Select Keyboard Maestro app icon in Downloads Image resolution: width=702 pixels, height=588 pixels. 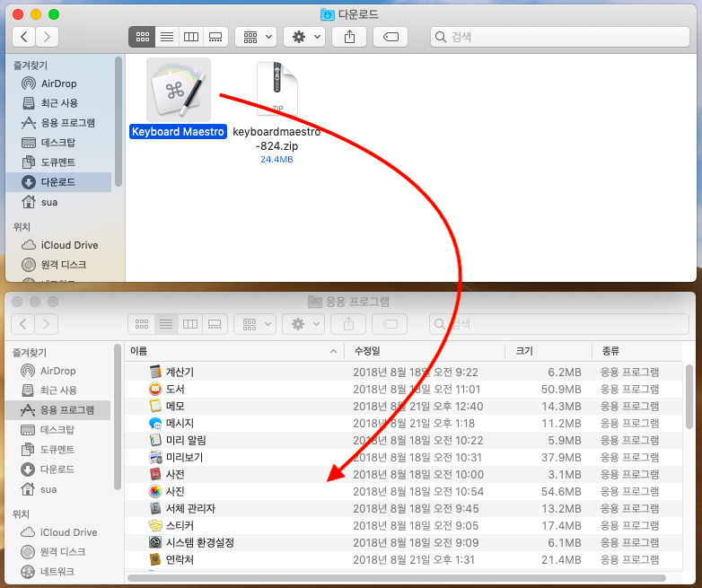(x=178, y=90)
